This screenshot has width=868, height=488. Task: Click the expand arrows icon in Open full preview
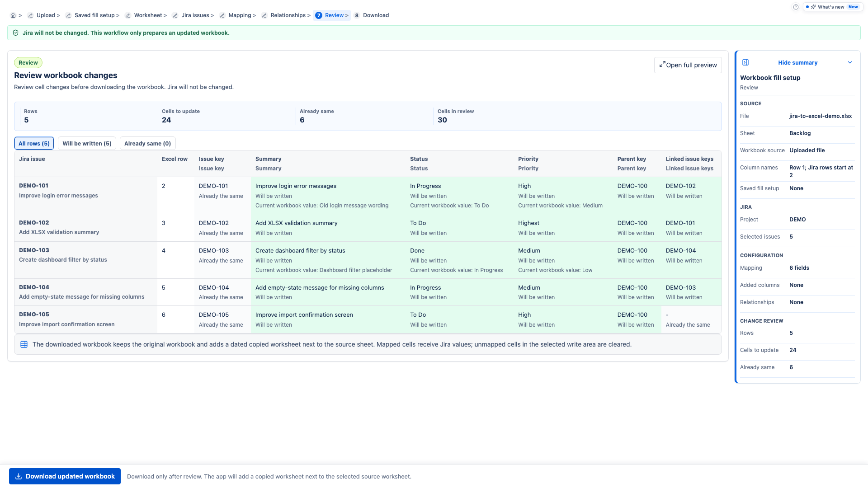pyautogui.click(x=662, y=64)
